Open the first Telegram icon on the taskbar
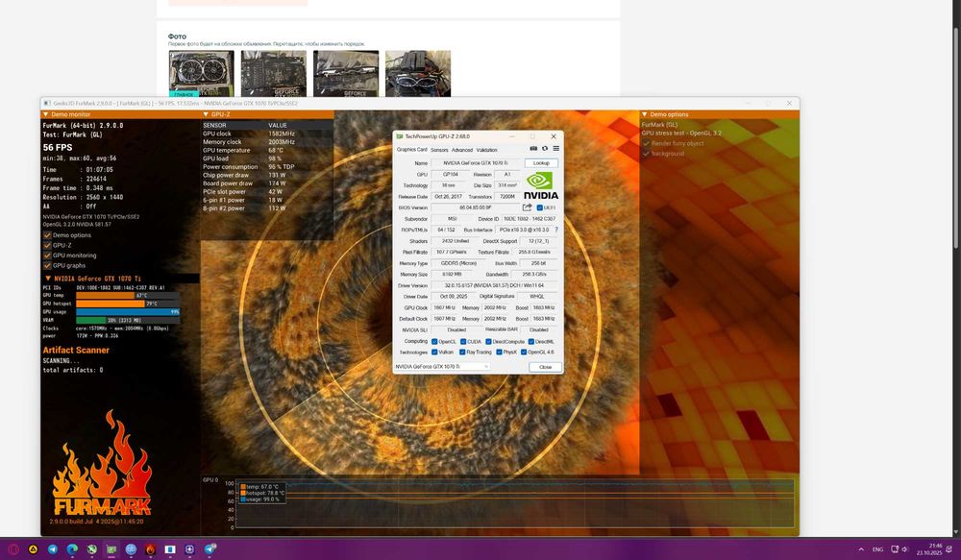This screenshot has height=560, width=961. (x=53, y=549)
